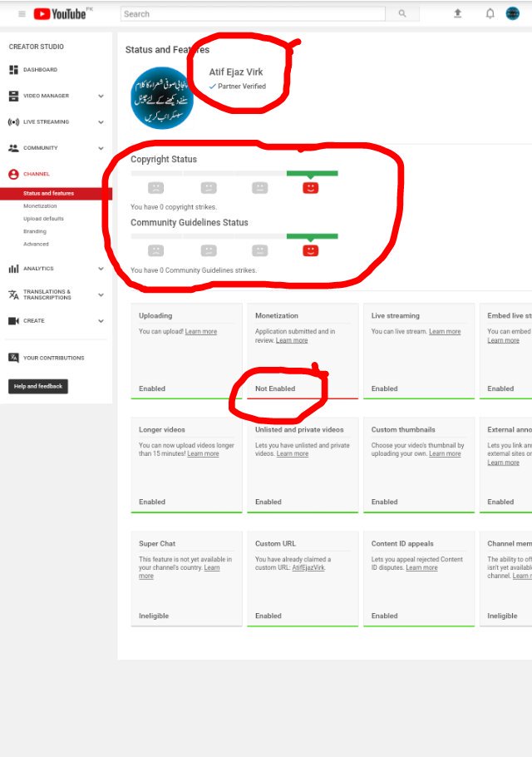Click Learn more in Unlisted and private videos
Viewport: 532px width, 757px height.
(293, 454)
